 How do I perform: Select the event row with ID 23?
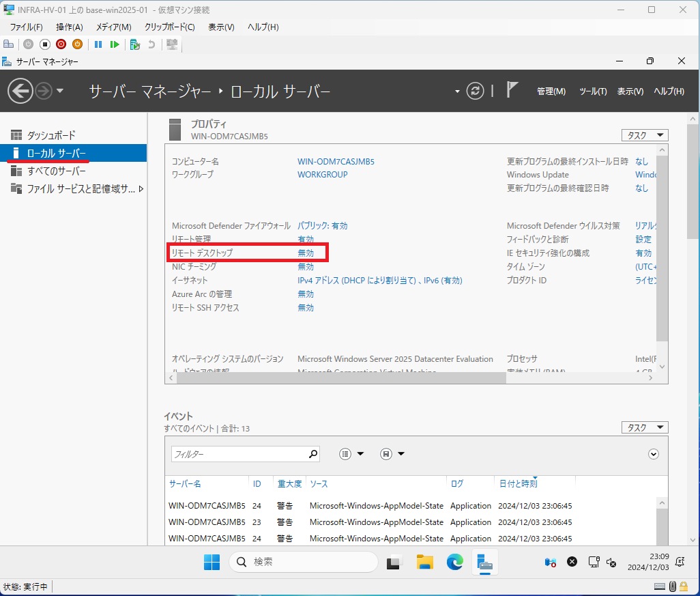click(411, 522)
